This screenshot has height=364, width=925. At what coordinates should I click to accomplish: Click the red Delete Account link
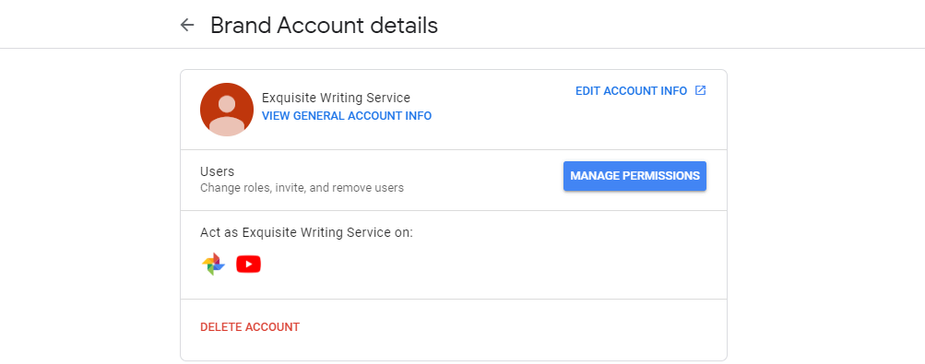point(250,327)
